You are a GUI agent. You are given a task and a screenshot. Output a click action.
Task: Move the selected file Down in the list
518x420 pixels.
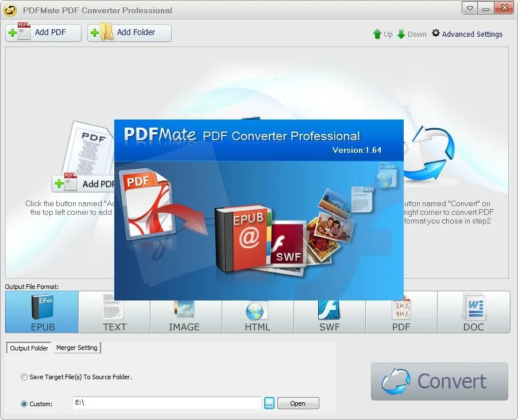coord(412,34)
